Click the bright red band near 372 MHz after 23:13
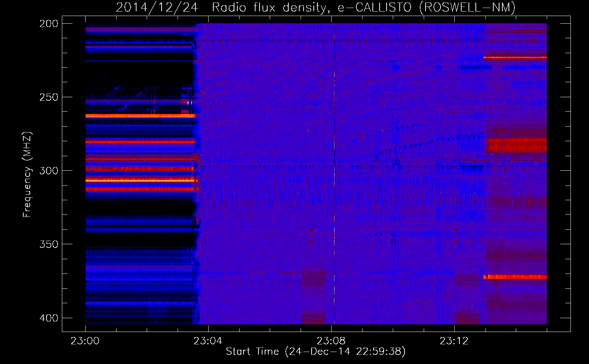This screenshot has width=589, height=364. tap(515, 277)
